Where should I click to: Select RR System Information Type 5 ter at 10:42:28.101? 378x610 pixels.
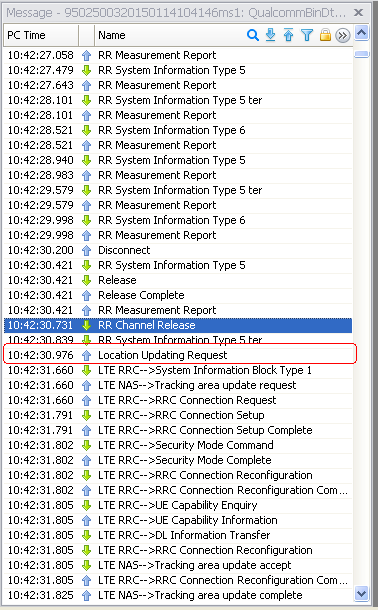178,100
